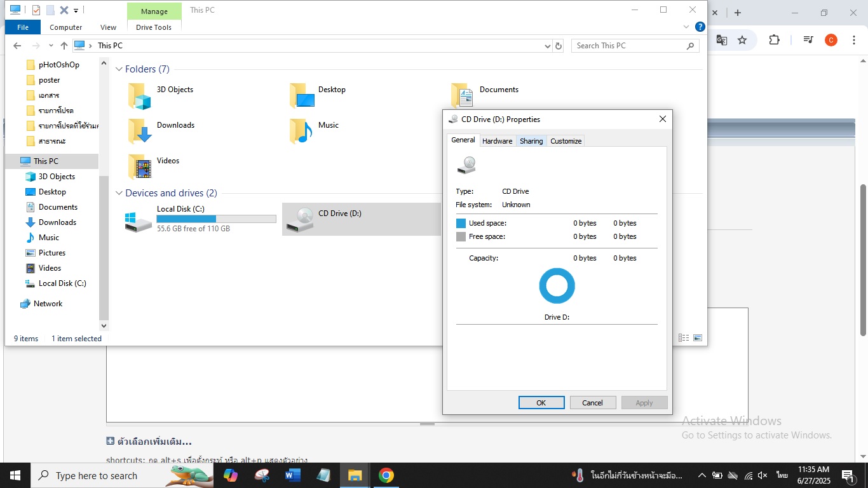Screen dimensions: 868x488
Task: Switch to large icons view layout icon
Action: click(698, 338)
